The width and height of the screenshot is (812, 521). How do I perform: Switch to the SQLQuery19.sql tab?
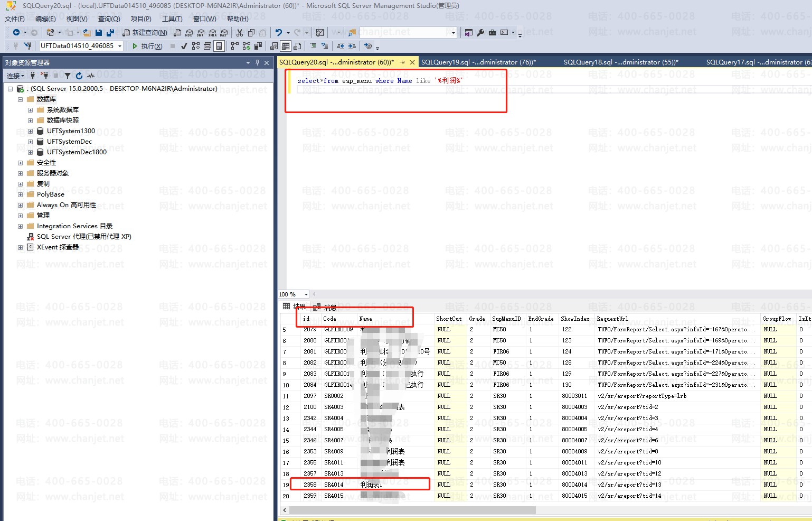[478, 62]
